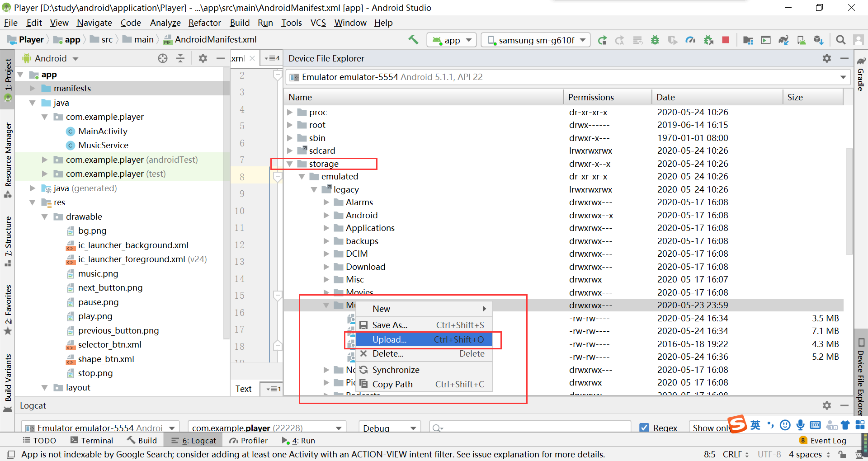Click Sync Project with Gradle Files icon
The width and height of the screenshot is (868, 461).
(x=783, y=40)
